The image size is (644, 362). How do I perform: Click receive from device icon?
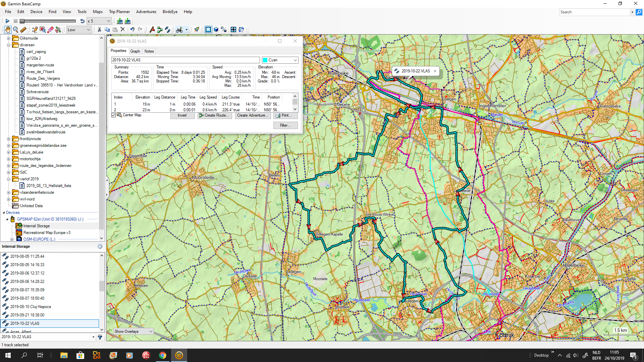120,21
